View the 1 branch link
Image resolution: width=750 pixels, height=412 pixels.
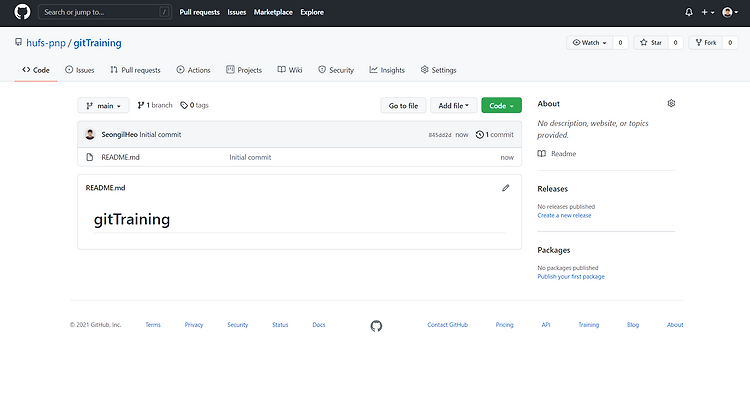coord(154,105)
